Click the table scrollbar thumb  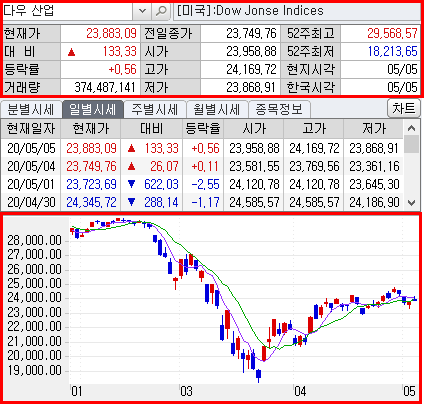click(412, 144)
